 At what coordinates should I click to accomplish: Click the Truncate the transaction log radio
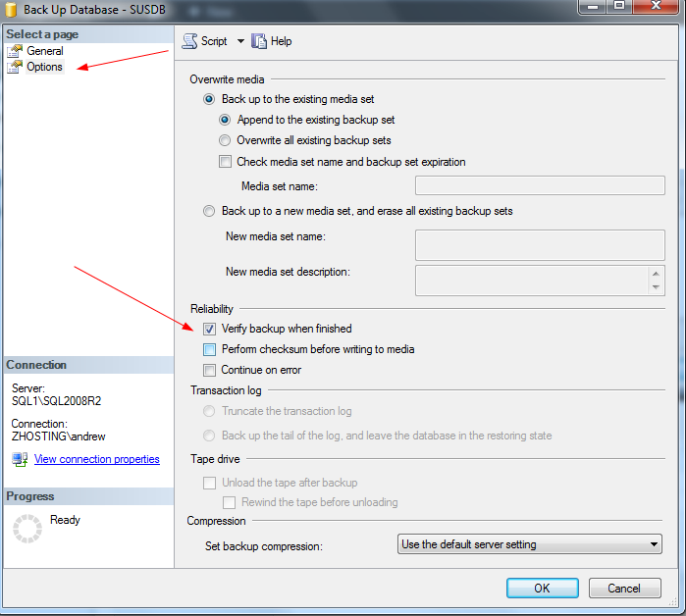coord(209,411)
